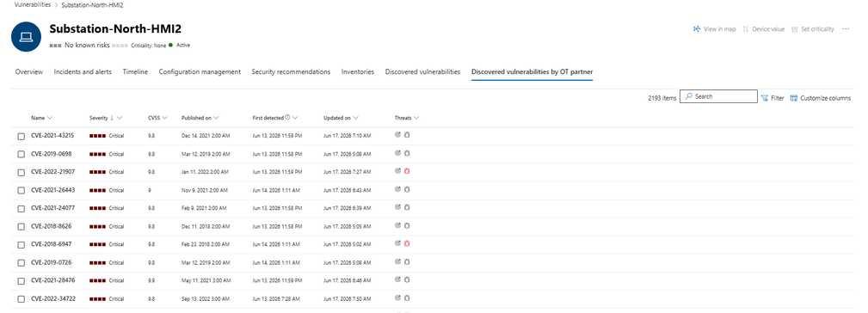Click the green Active status dot

pos(171,45)
